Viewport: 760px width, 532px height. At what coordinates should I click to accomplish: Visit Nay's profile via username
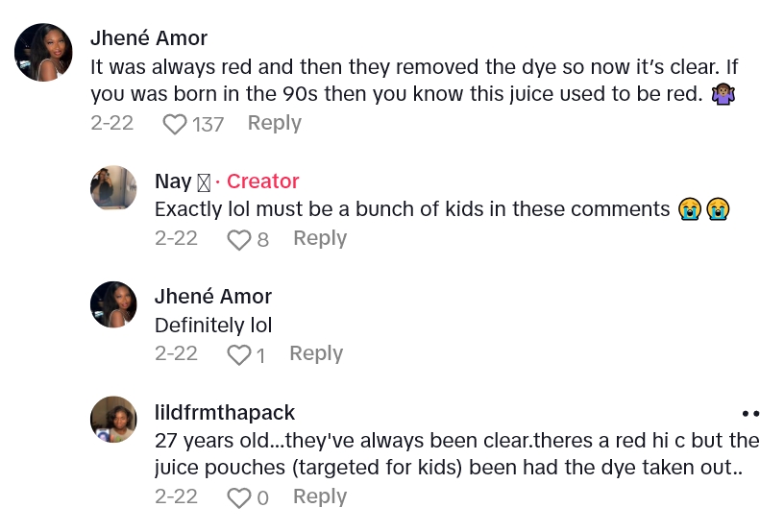coord(173,181)
